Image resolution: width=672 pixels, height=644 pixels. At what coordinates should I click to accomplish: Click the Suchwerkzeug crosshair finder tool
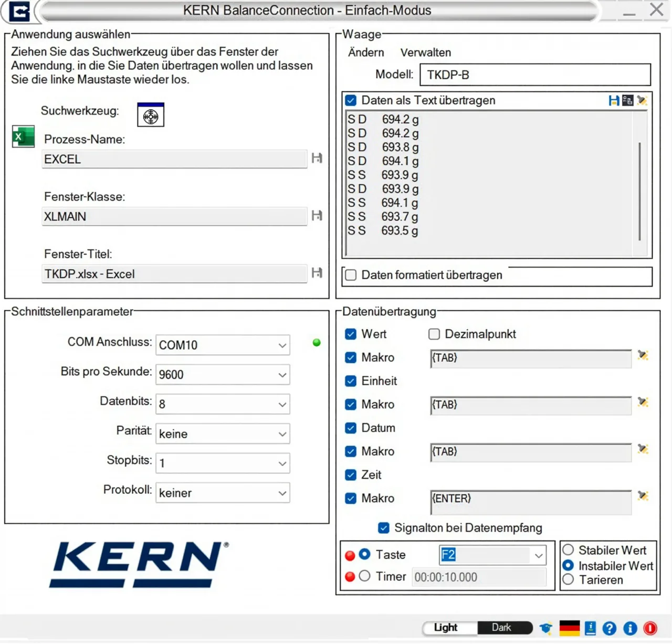pyautogui.click(x=151, y=115)
